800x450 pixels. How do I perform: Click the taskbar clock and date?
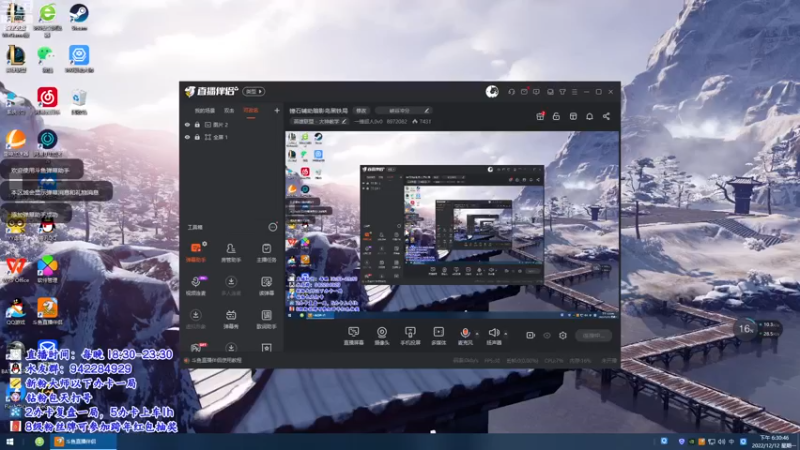coord(774,442)
